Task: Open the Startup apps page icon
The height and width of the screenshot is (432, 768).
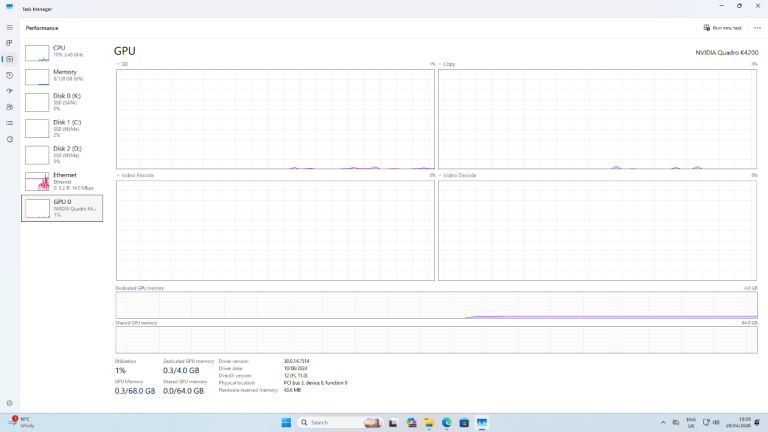Action: coord(9,91)
